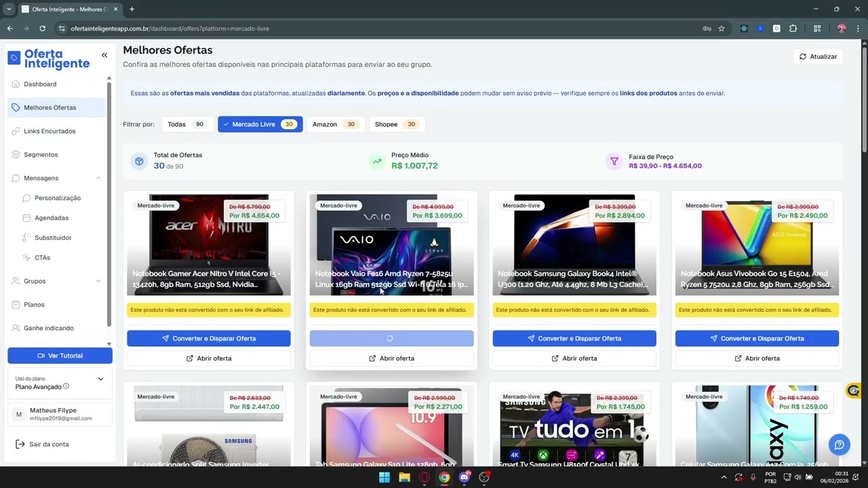Screen dimensions: 868x488
Task: Open CTAs submenu item
Action: [x=42, y=258]
